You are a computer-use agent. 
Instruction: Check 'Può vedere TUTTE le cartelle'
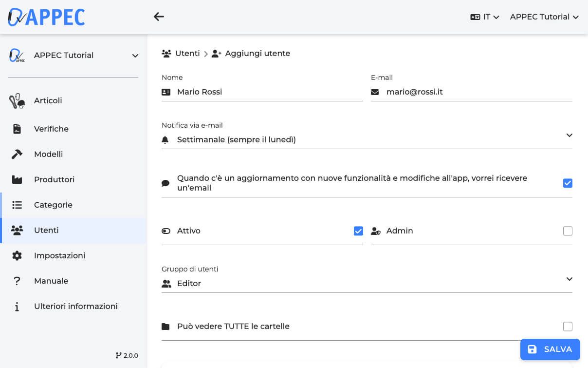point(568,327)
